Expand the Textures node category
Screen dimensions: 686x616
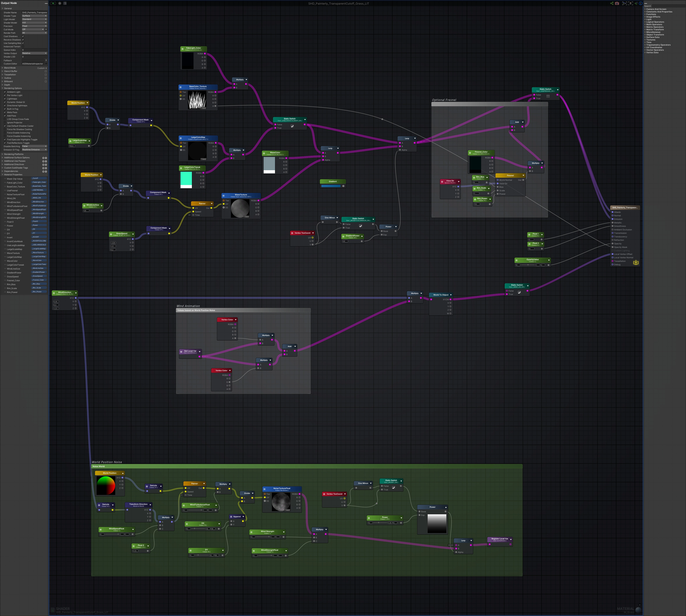[x=650, y=40]
